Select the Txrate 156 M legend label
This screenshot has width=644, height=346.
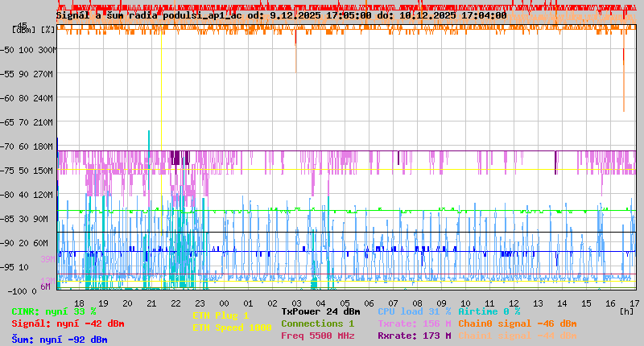click(414, 323)
